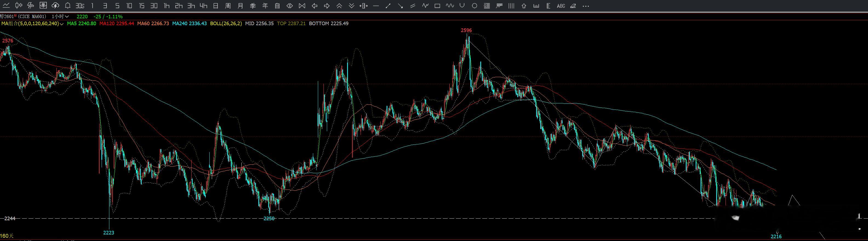Click the BOLL(26,26,2) indicator label
The height and width of the screenshot is (241, 868).
226,24
